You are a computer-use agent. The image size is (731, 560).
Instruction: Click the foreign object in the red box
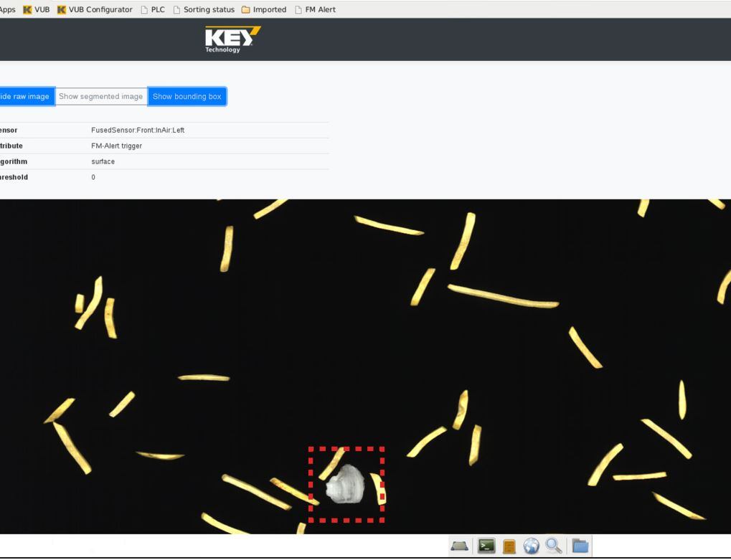pos(346,483)
